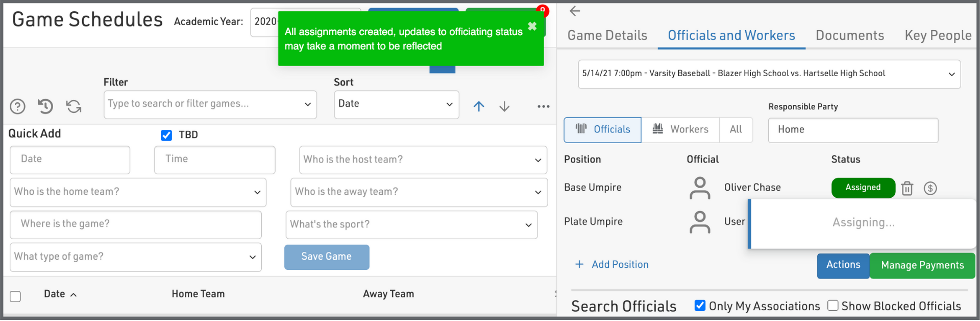Image resolution: width=980 pixels, height=321 pixels.
Task: Click the refresh sync icon
Action: 74,106
